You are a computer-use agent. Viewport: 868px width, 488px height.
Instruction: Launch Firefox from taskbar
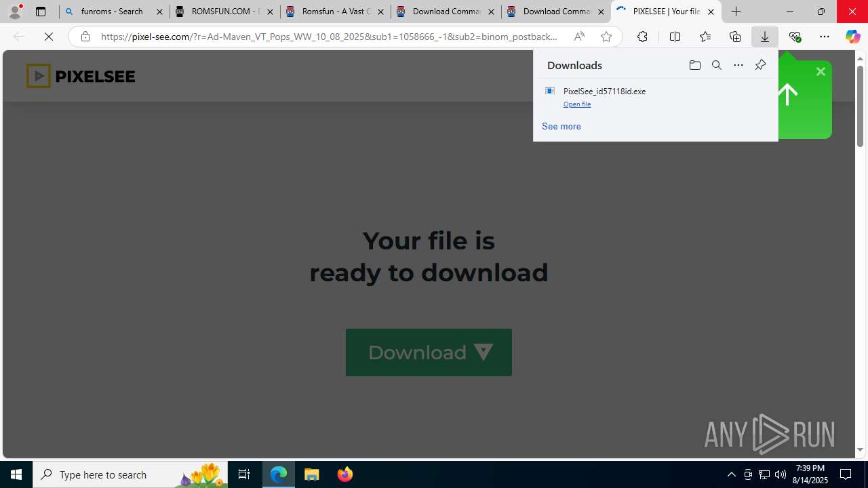(x=344, y=474)
